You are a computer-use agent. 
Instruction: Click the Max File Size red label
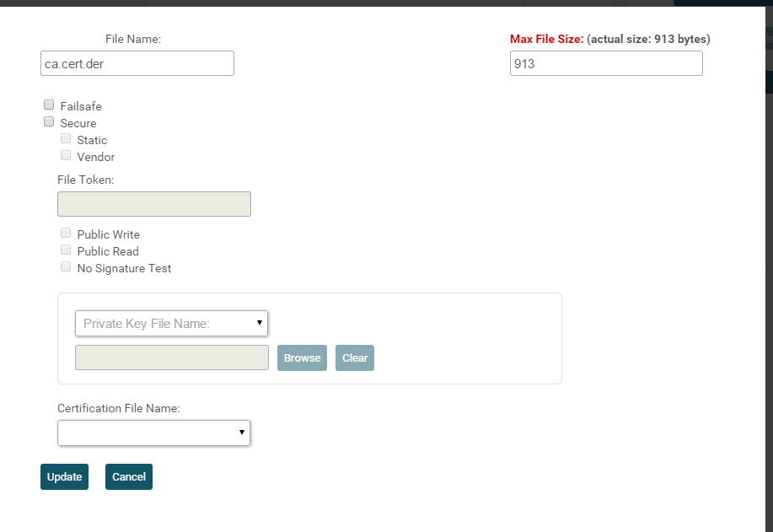547,39
